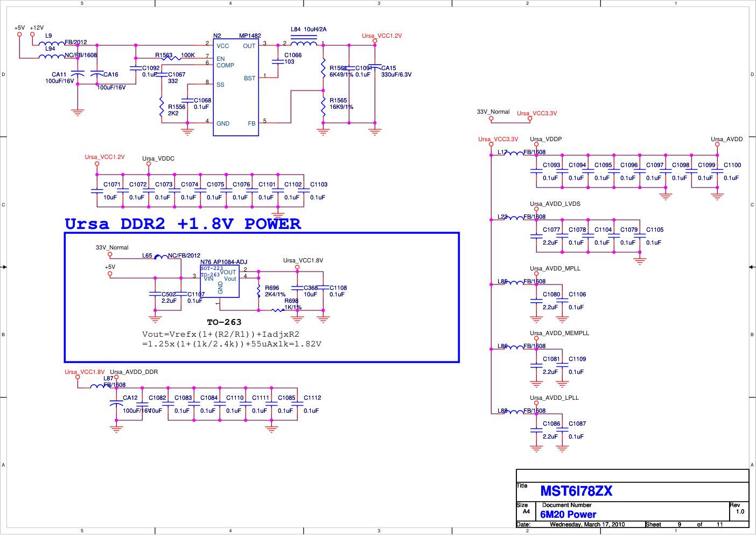This screenshot has width=756, height=535.
Task: Click the date Wednesday, March 17, 2010
Action: 587,524
